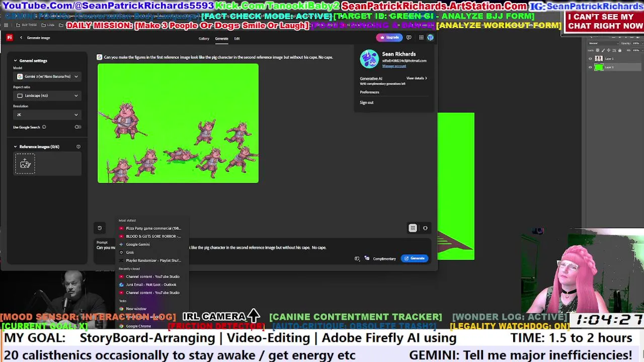Select the single image view icon
The width and height of the screenshot is (644, 362).
point(425,228)
